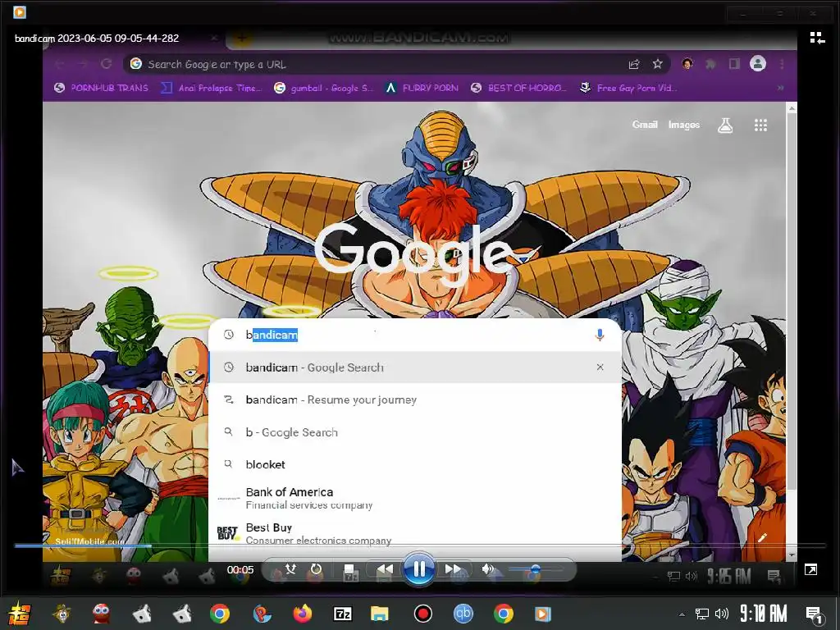Start voice search with microphone icon
Viewport: 840px width, 630px height.
(600, 335)
